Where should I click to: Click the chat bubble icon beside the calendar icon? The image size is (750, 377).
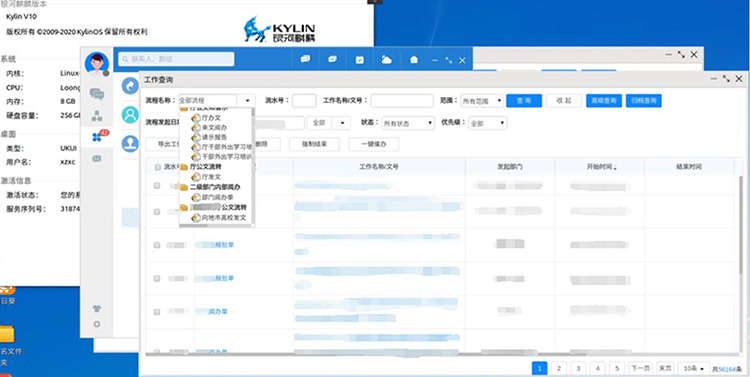(x=332, y=59)
